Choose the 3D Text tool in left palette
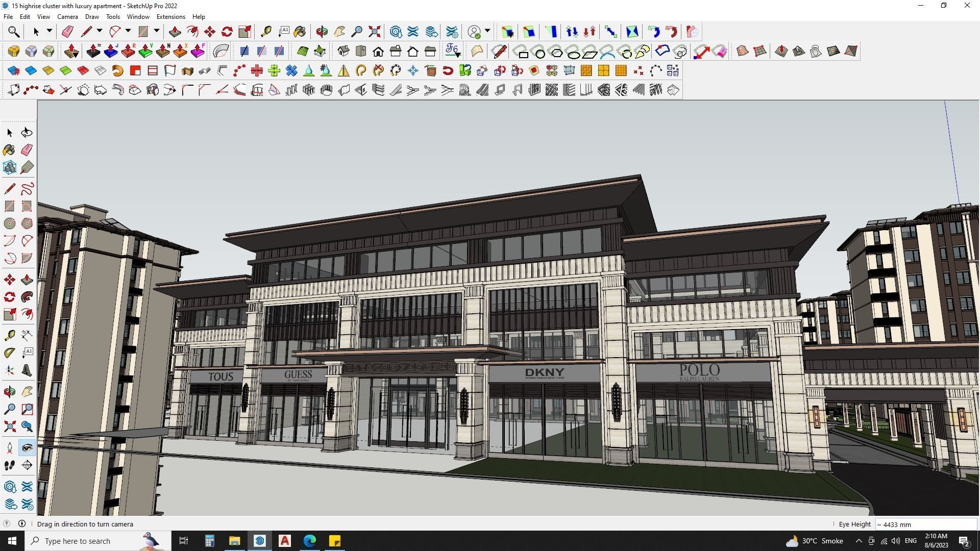The width and height of the screenshot is (980, 551). point(27,371)
